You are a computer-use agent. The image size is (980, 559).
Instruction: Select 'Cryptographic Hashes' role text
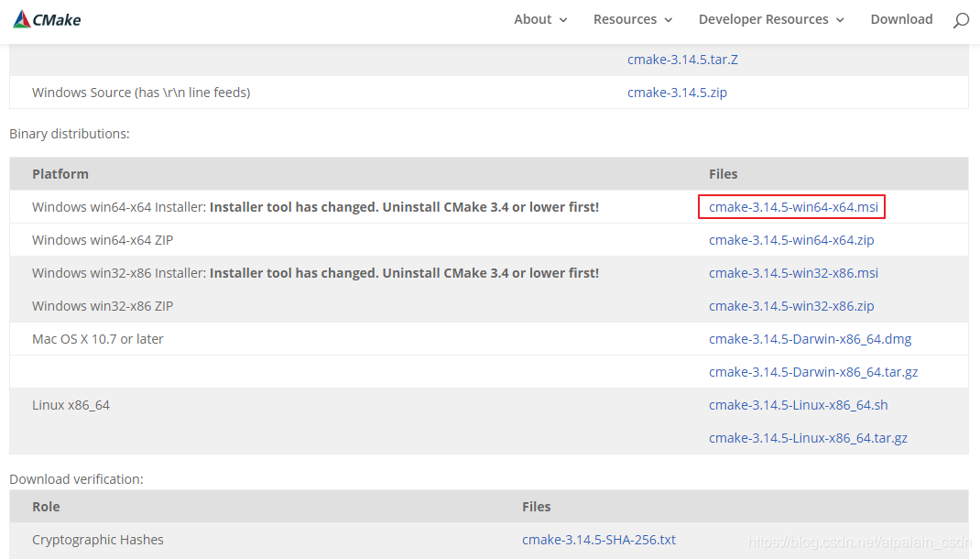pos(97,540)
